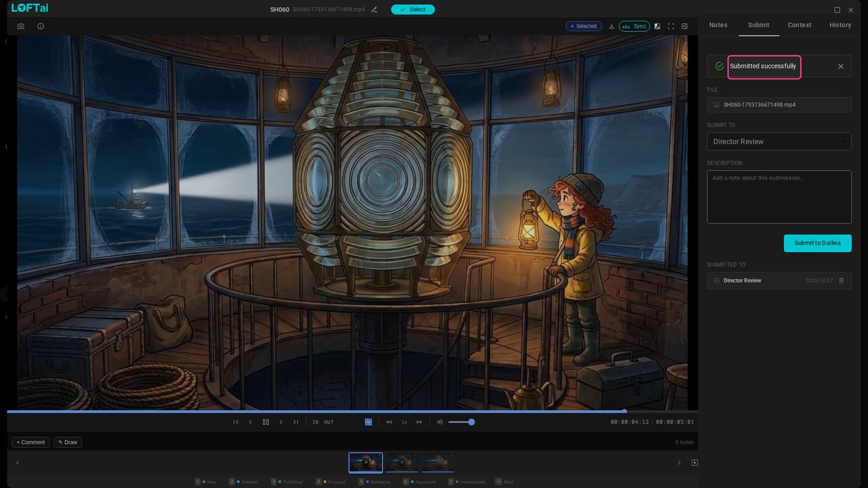868x488 pixels.
Task: Jump to the last frame
Action: 296,422
